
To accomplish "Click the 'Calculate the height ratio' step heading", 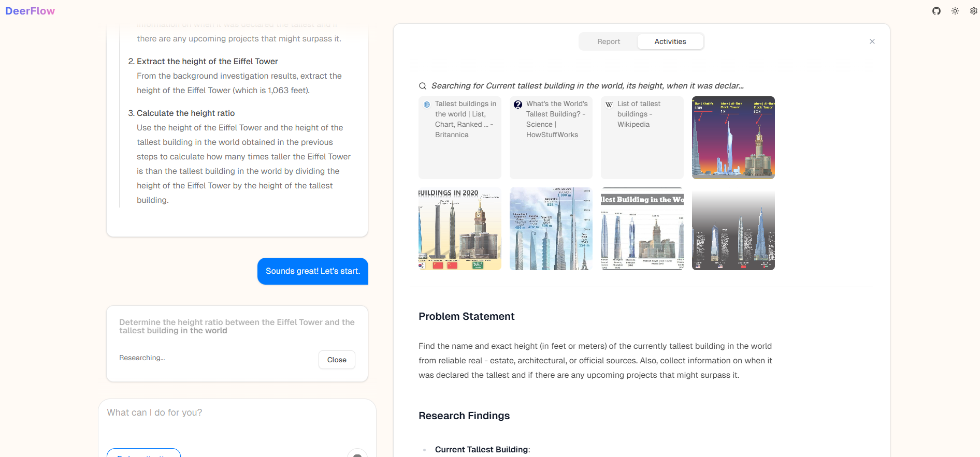I will pyautogui.click(x=185, y=113).
